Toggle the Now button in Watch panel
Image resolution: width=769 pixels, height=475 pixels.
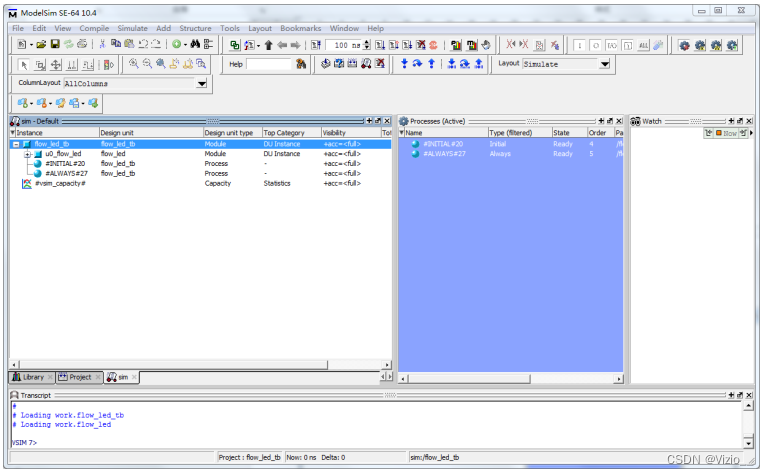click(726, 133)
